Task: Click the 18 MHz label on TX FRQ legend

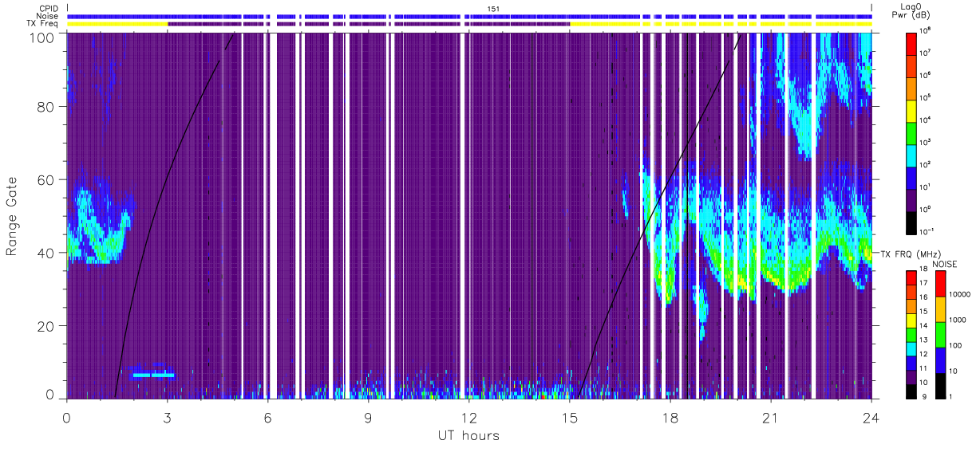Action: (924, 270)
